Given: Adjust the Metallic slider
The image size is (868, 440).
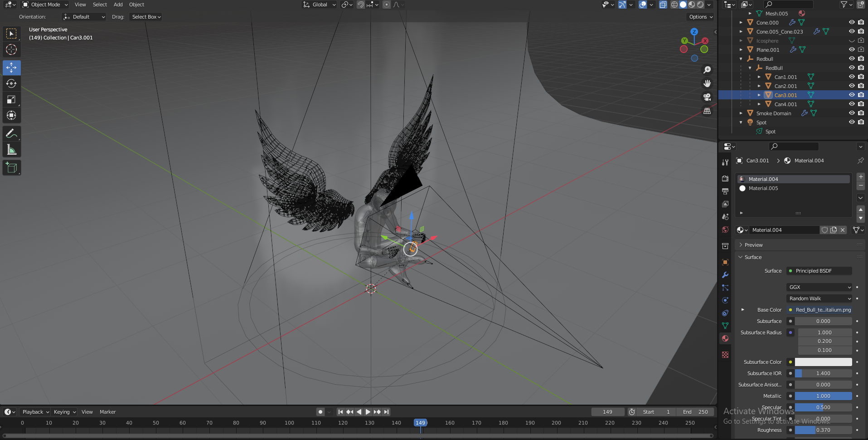Looking at the screenshot, I should point(823,396).
